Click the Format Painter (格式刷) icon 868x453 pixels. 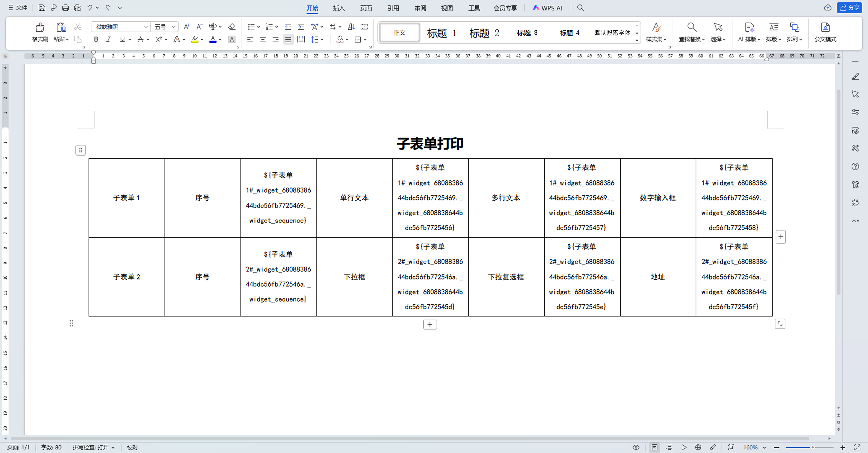point(40,27)
